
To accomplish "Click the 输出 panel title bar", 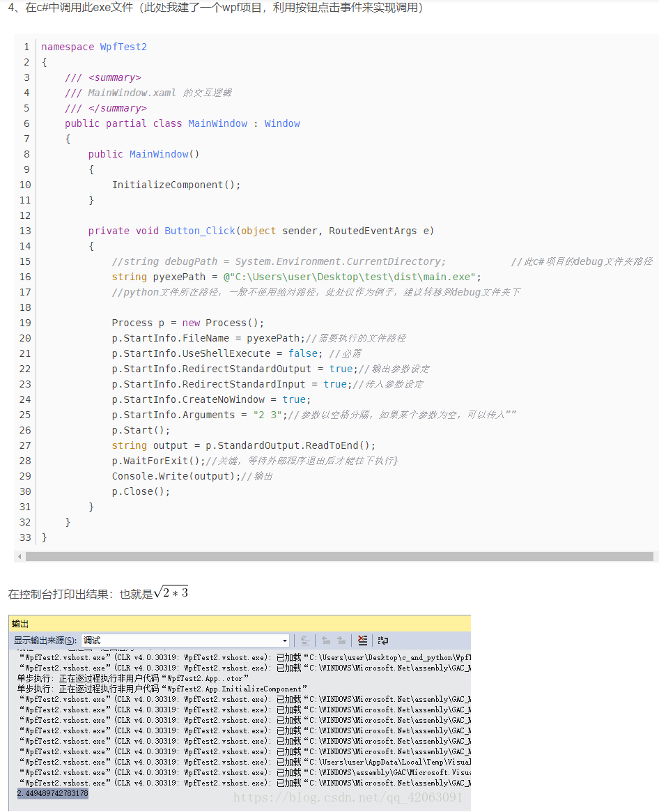I will 240,624.
